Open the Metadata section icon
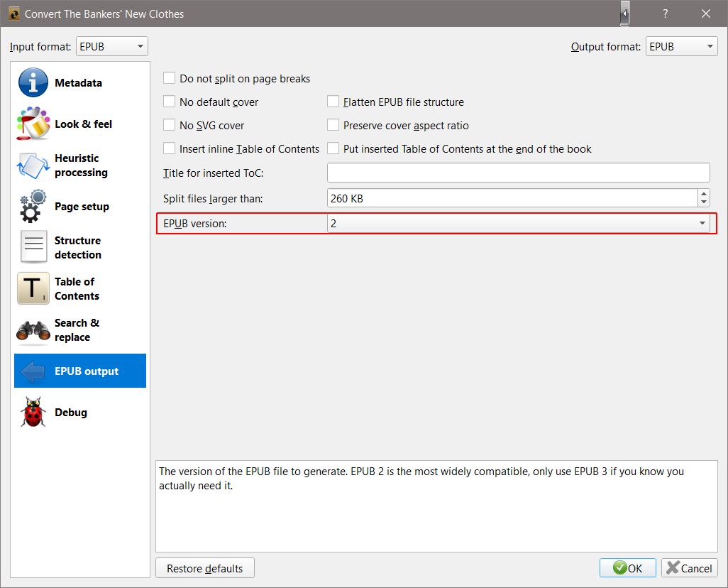The image size is (728, 588). click(x=33, y=83)
